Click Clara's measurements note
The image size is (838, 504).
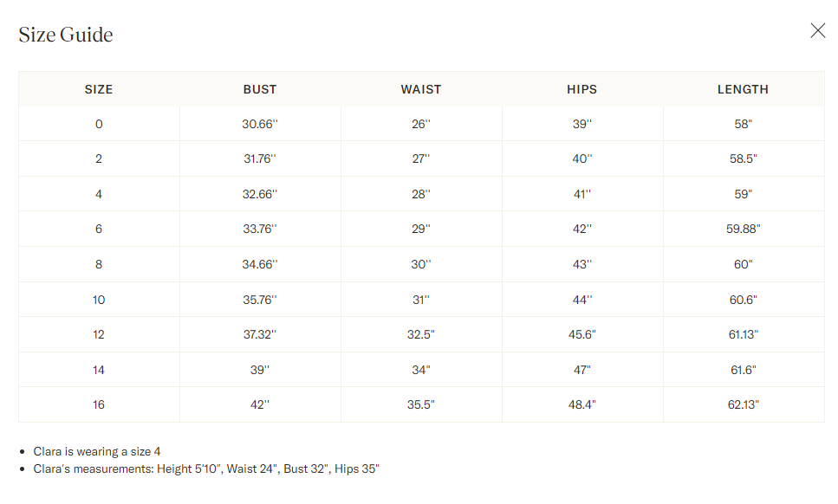pos(206,468)
